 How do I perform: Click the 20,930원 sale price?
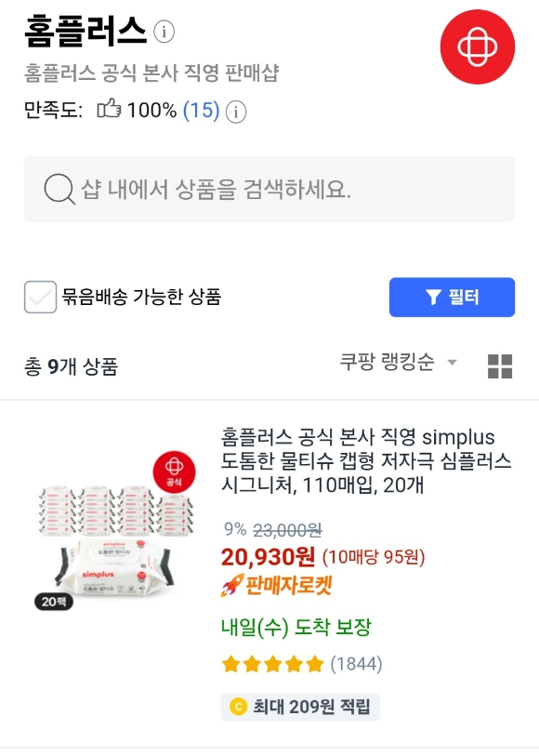(x=268, y=557)
